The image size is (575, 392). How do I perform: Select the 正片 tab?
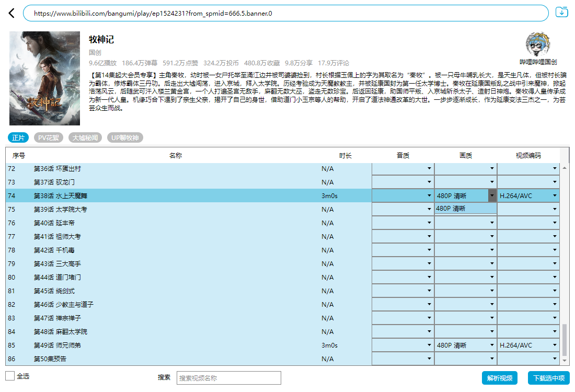click(x=18, y=138)
